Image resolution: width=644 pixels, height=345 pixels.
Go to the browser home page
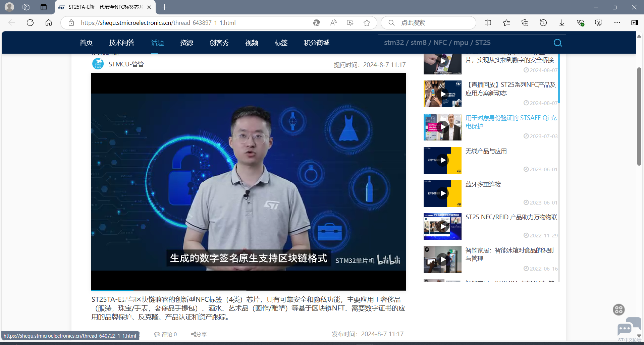click(49, 22)
